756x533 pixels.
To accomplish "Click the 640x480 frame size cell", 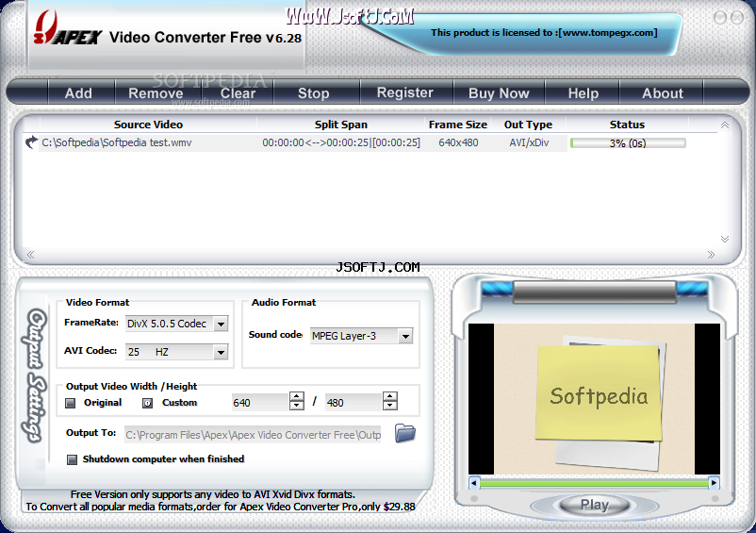I will coord(458,142).
